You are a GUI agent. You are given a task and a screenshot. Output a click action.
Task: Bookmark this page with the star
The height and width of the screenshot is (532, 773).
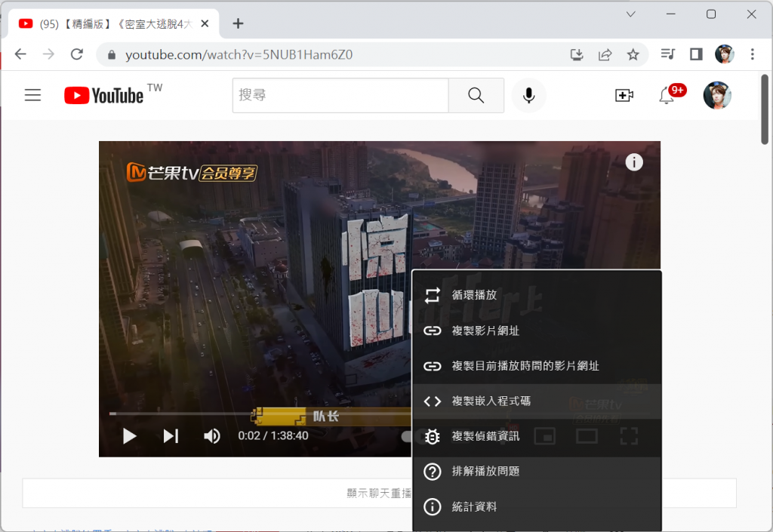click(x=633, y=54)
